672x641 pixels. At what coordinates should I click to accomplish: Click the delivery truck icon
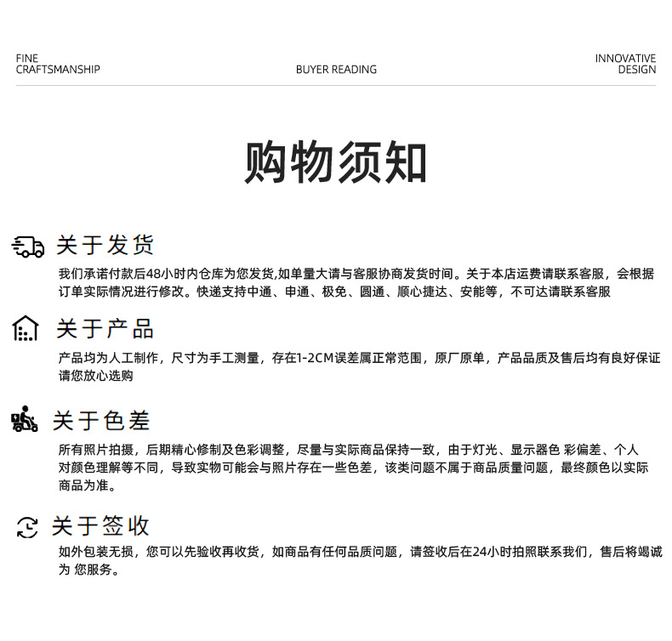(x=28, y=247)
